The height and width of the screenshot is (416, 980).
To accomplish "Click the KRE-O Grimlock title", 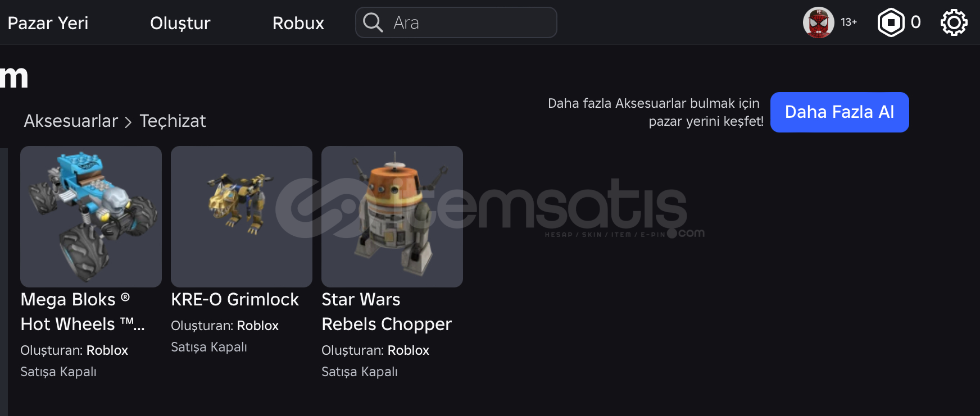I will coord(235,300).
